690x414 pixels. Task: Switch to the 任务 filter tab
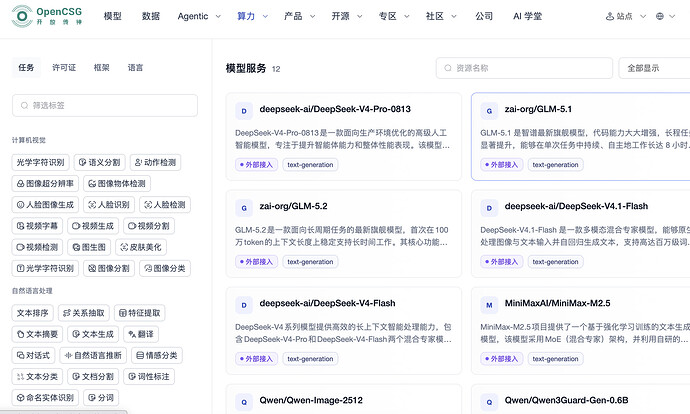[26, 67]
